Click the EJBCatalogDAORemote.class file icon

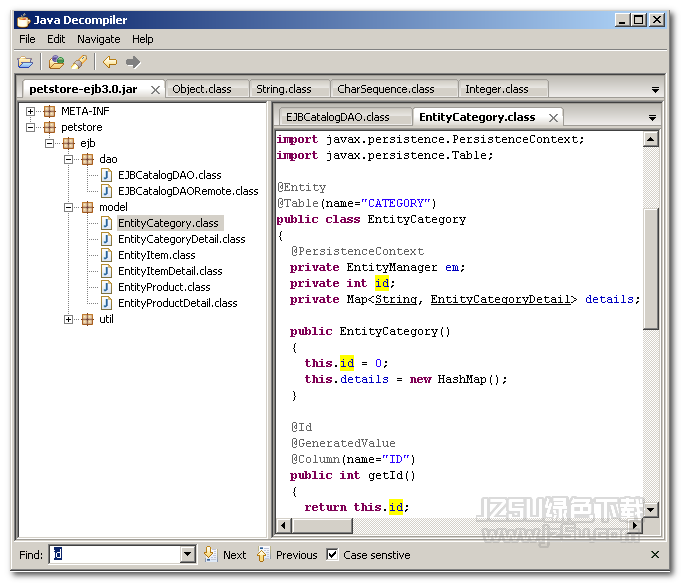pyautogui.click(x=106, y=191)
